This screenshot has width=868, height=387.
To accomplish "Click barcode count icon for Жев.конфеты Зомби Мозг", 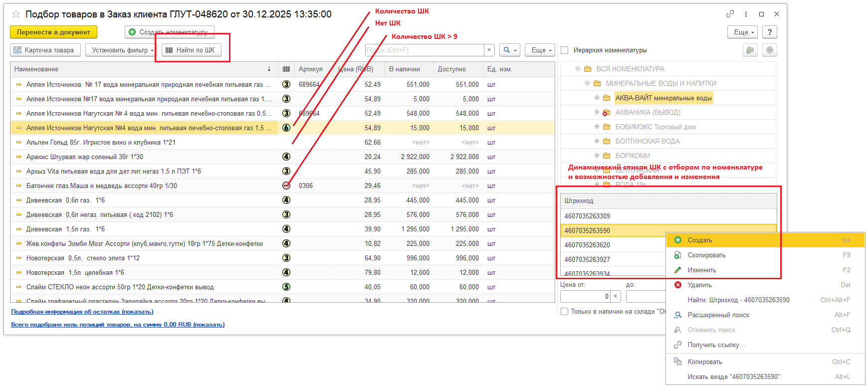I will [286, 243].
